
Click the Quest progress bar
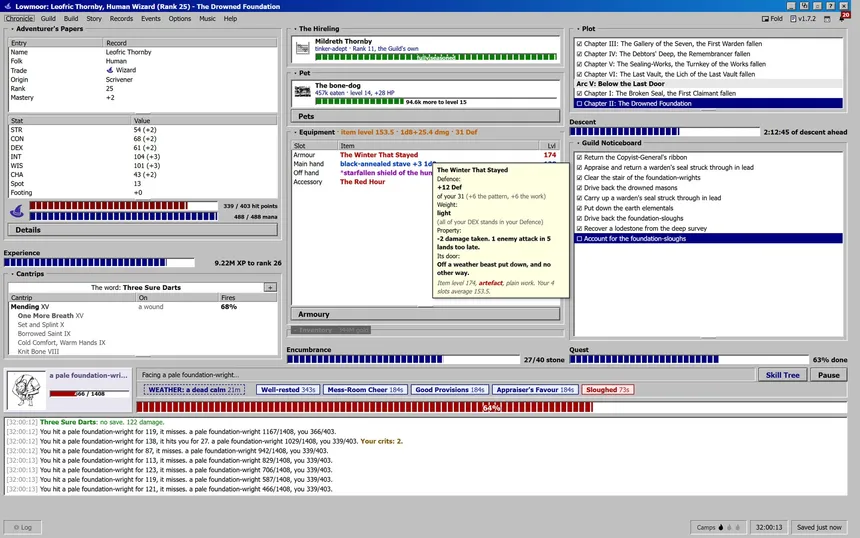[689, 360]
